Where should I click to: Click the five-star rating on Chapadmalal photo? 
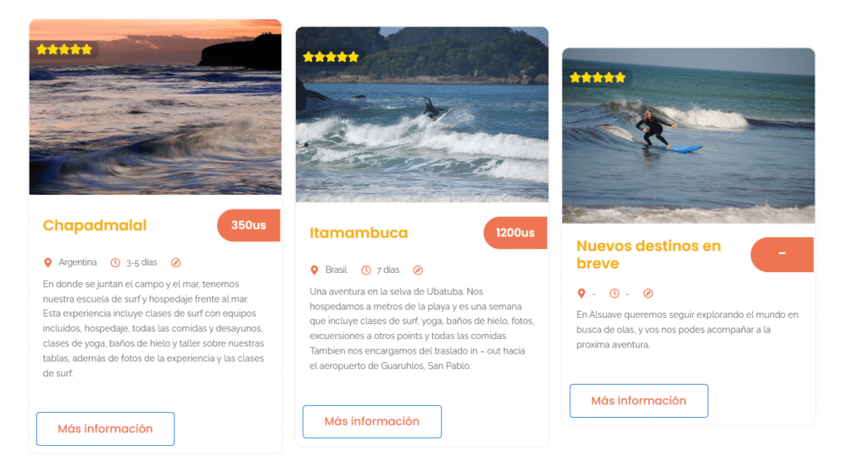(x=64, y=50)
